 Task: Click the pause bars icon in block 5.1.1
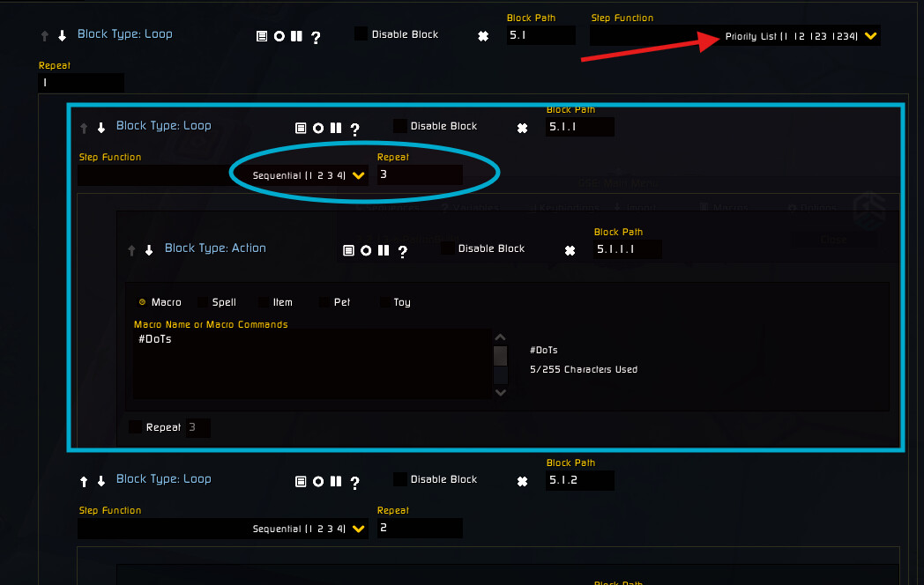[x=336, y=128]
